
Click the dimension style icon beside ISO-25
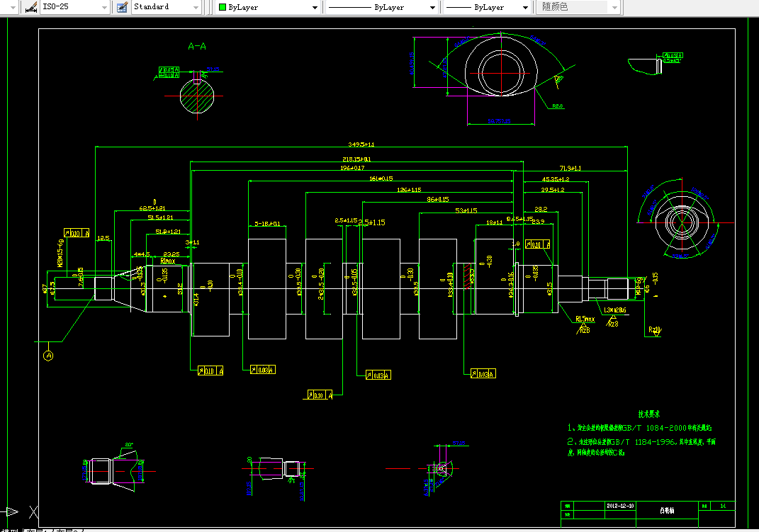pyautogui.click(x=31, y=7)
